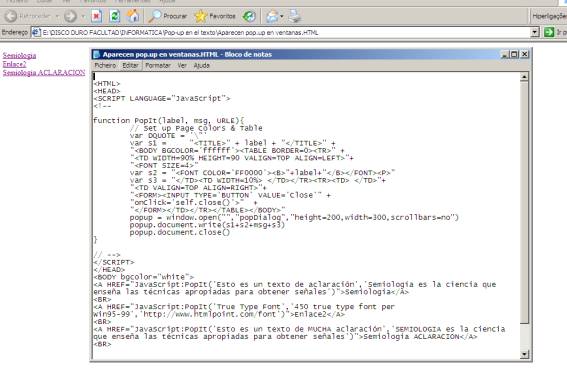This screenshot has width=567, height=391.
Task: Click the green Go arrow button
Action: point(549,32)
